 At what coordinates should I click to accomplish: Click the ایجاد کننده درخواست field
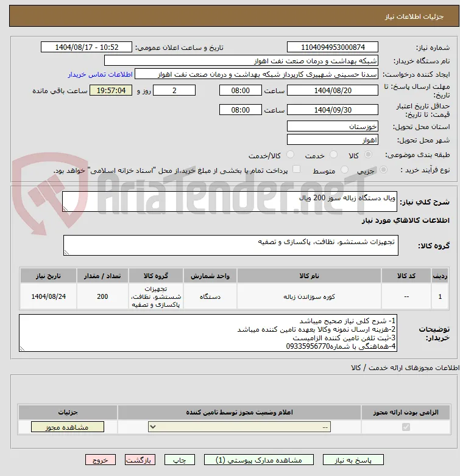pyautogui.click(x=257, y=74)
